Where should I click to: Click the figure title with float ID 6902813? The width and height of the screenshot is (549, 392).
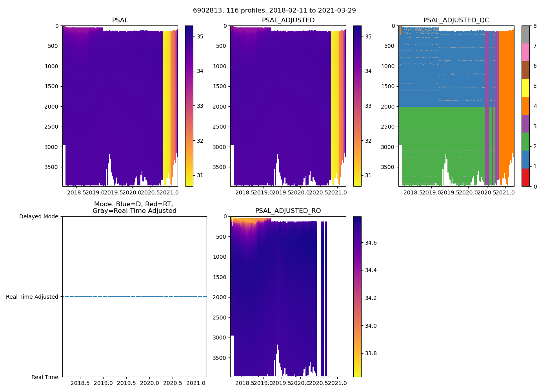pos(274,11)
